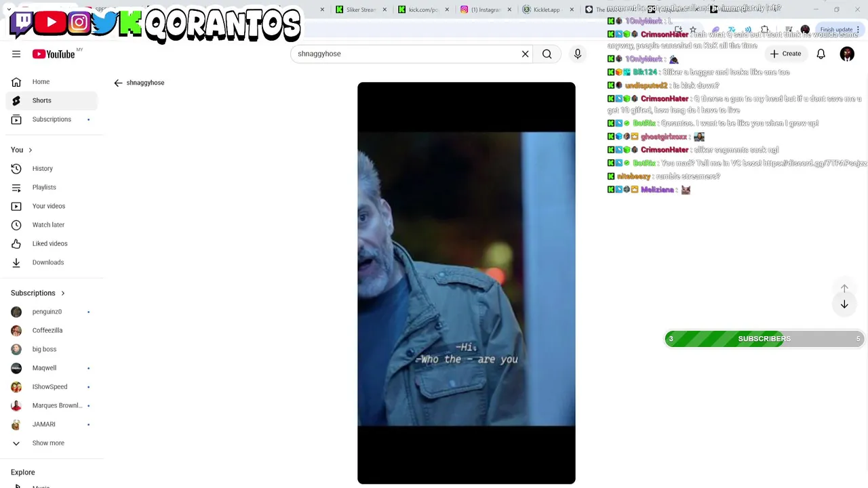The width and height of the screenshot is (868, 488).
Task: Close the kick.com tab
Action: click(446, 9)
